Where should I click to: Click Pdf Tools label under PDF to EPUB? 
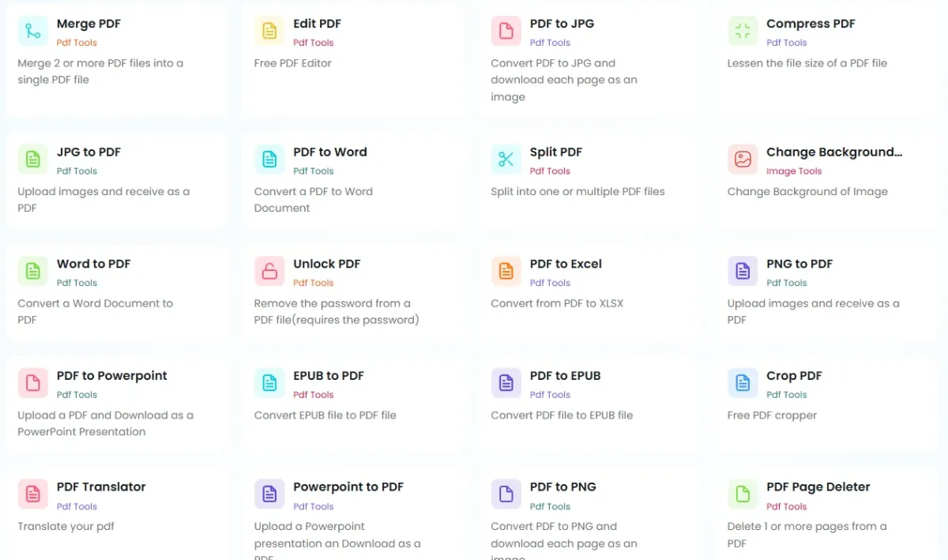point(550,395)
